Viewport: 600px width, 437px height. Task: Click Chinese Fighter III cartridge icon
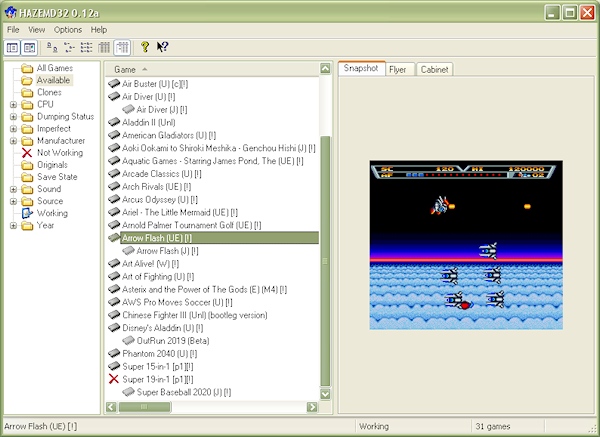114,315
